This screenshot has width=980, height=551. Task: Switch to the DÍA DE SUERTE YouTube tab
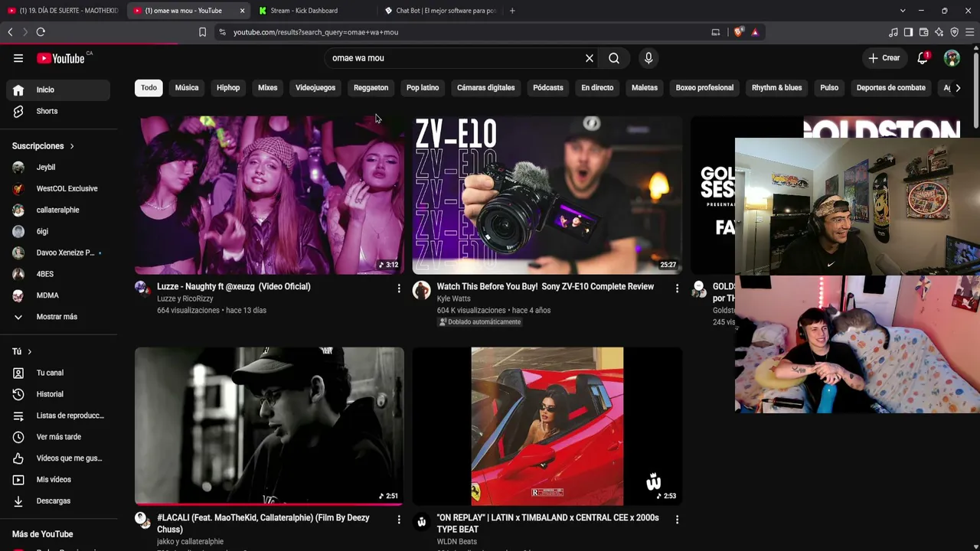(63, 11)
